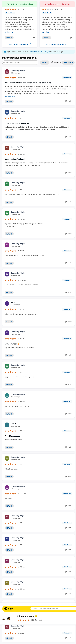
Task: Click the KD avatar of reviewer Kai D.
Action: pyautogui.click(x=7, y=303)
